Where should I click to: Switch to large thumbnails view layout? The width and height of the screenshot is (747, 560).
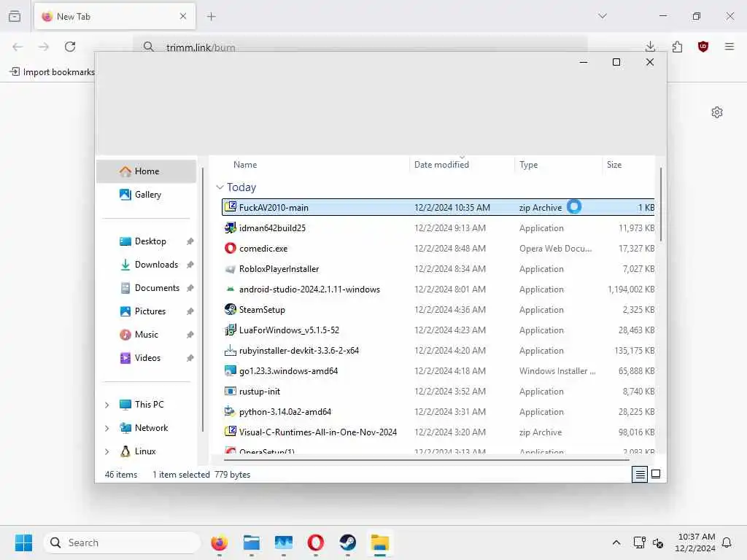656,474
